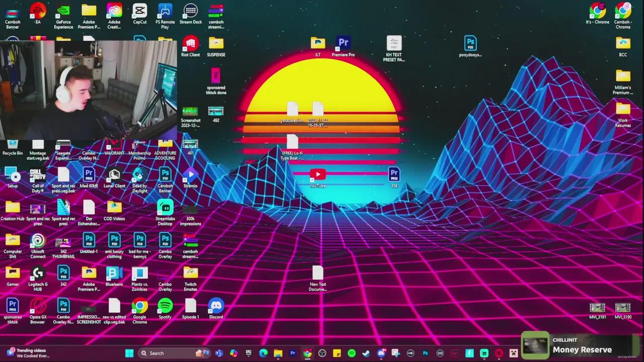This screenshot has height=362, width=644.
Task: Open the Ubisoft Connect shortcut
Action: pos(38,245)
